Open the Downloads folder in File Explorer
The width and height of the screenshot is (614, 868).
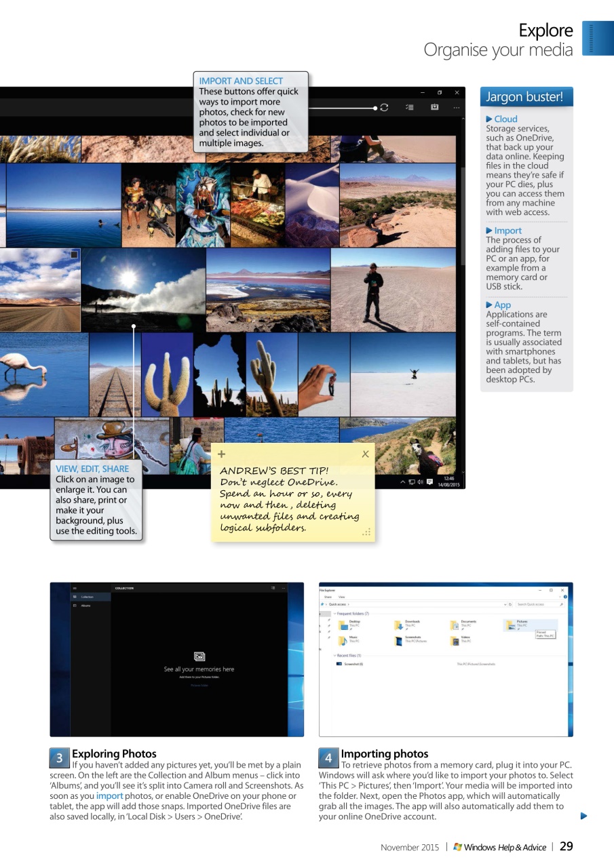[x=412, y=623]
